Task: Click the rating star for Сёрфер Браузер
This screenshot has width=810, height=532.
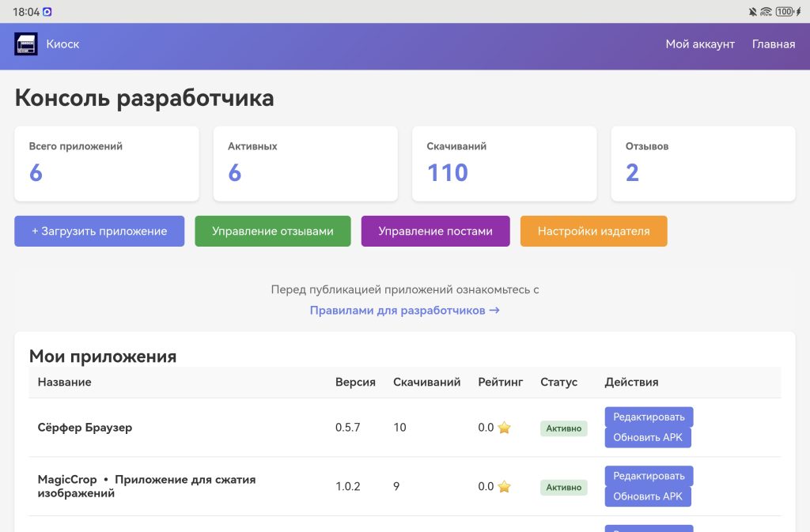Action: click(x=504, y=428)
